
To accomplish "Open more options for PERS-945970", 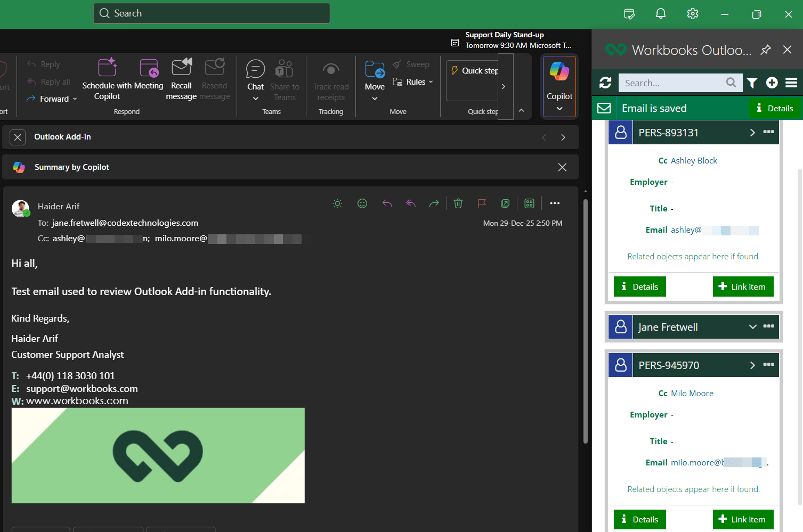I will point(768,365).
